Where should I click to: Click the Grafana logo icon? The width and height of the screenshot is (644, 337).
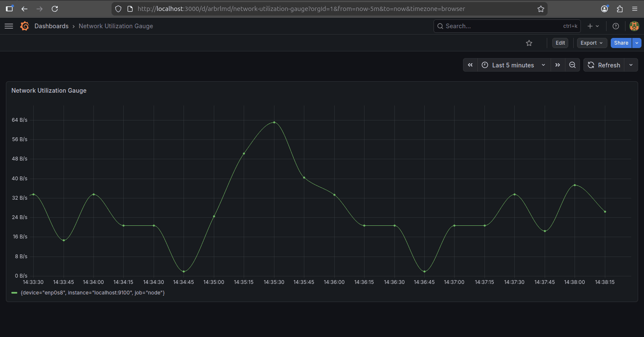coord(24,26)
